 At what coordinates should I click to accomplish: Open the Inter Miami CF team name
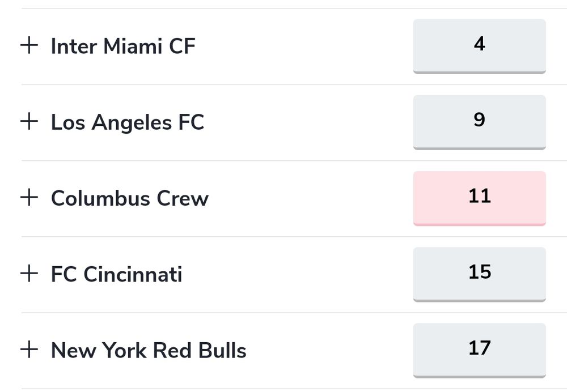point(123,46)
